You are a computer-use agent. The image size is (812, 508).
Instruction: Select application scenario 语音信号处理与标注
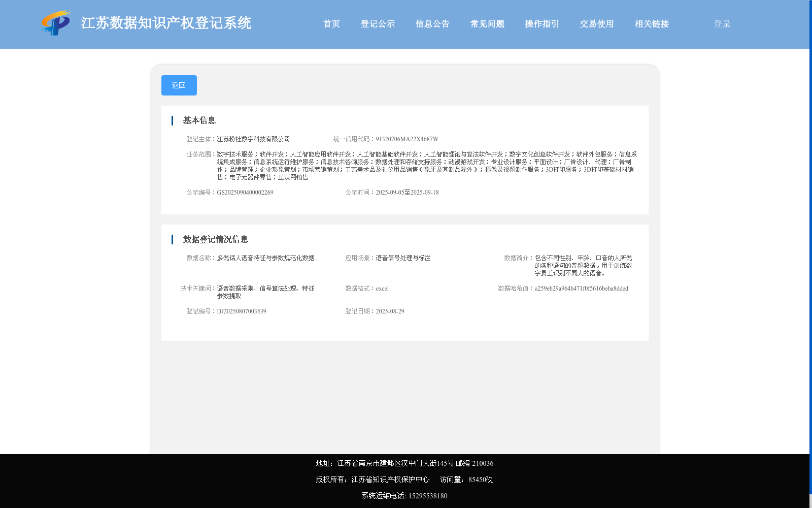coord(403,258)
